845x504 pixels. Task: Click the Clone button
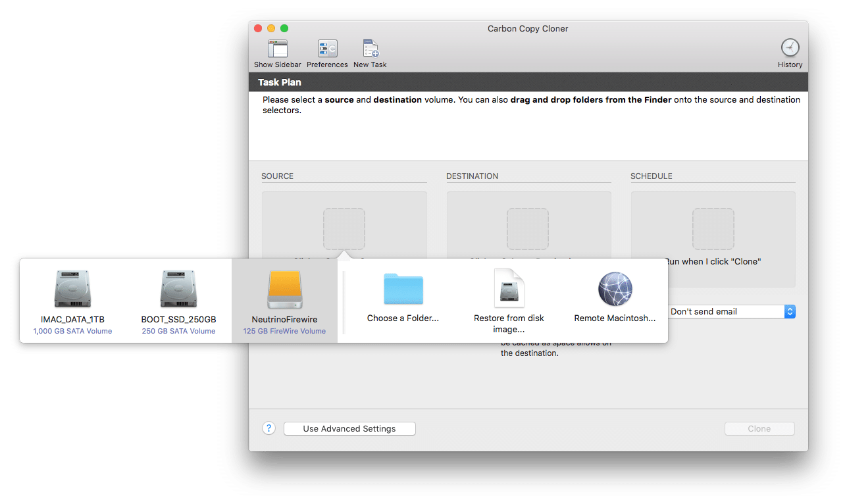click(759, 429)
